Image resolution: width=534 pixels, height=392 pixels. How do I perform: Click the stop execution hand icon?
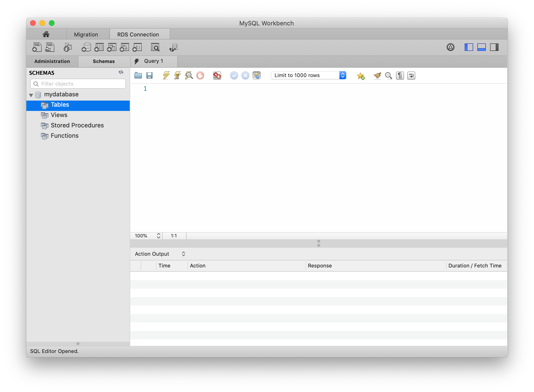coord(200,75)
